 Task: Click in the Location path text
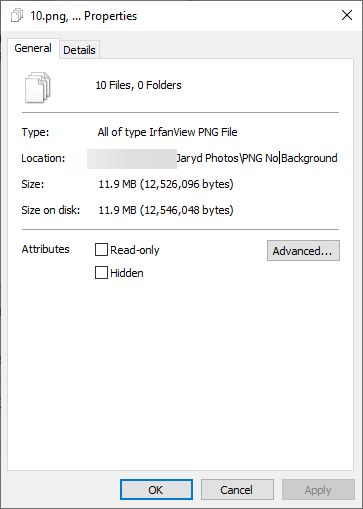point(212,158)
